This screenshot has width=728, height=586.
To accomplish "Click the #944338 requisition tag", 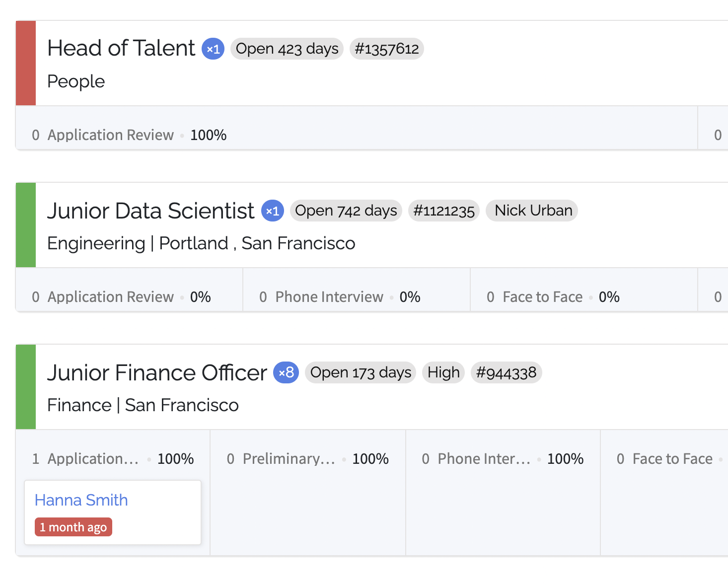I will coord(507,372).
